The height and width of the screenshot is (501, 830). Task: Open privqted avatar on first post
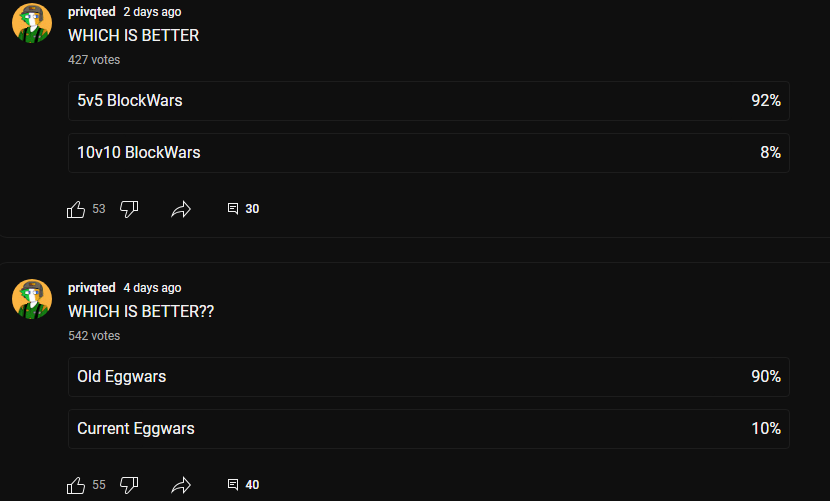[32, 23]
